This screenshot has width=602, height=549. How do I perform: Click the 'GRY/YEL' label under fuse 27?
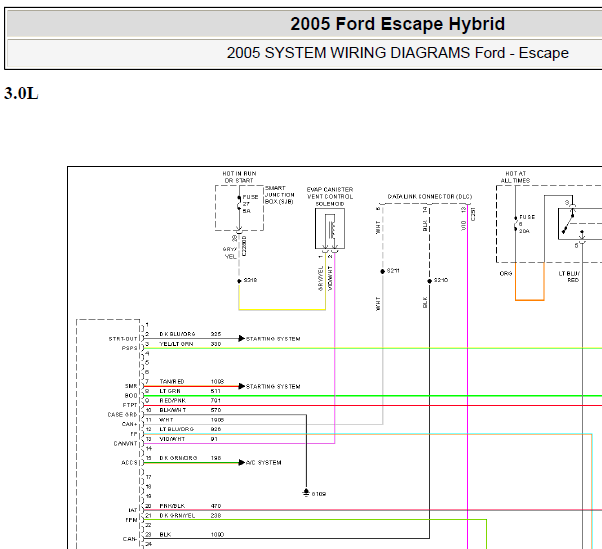click(230, 253)
